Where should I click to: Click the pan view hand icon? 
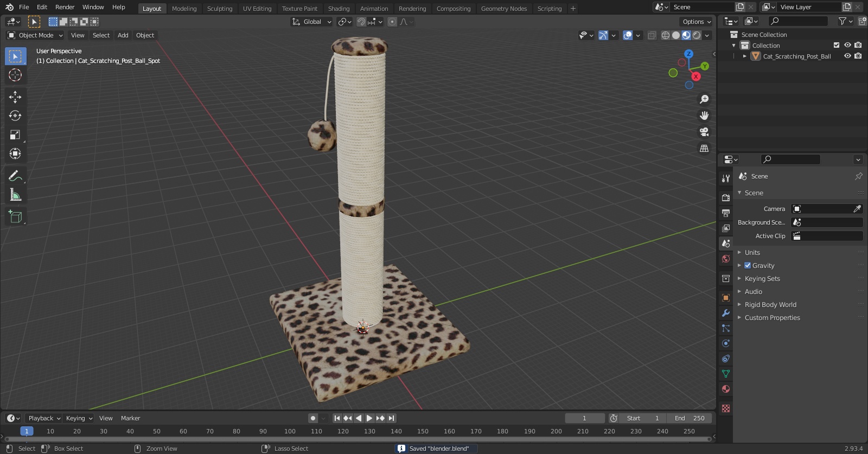click(704, 116)
